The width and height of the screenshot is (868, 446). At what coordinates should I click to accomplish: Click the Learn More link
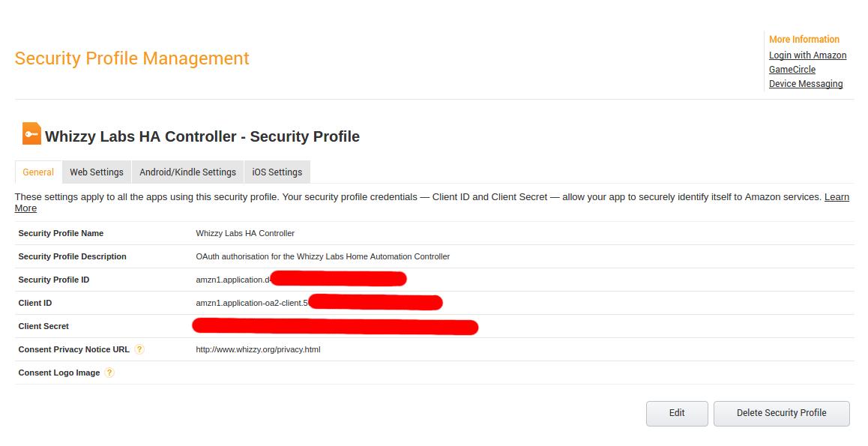[x=837, y=197]
